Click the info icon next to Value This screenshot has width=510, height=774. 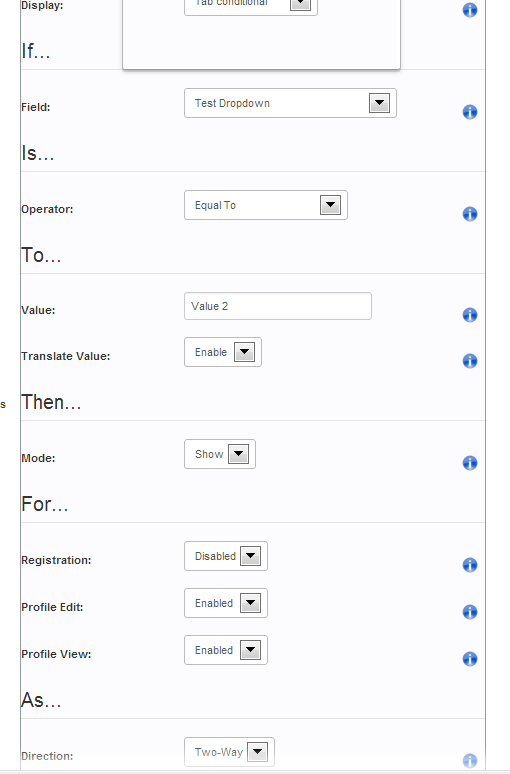[470, 315]
